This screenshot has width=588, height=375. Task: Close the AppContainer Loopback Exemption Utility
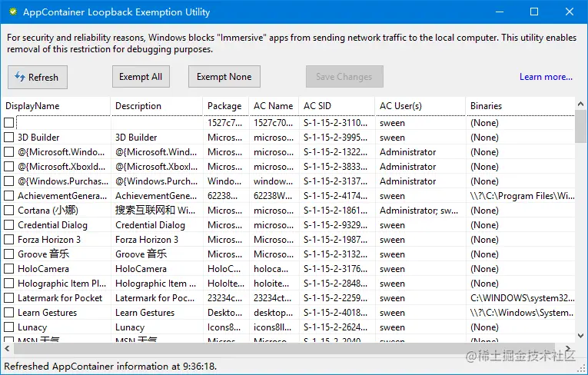click(x=570, y=12)
